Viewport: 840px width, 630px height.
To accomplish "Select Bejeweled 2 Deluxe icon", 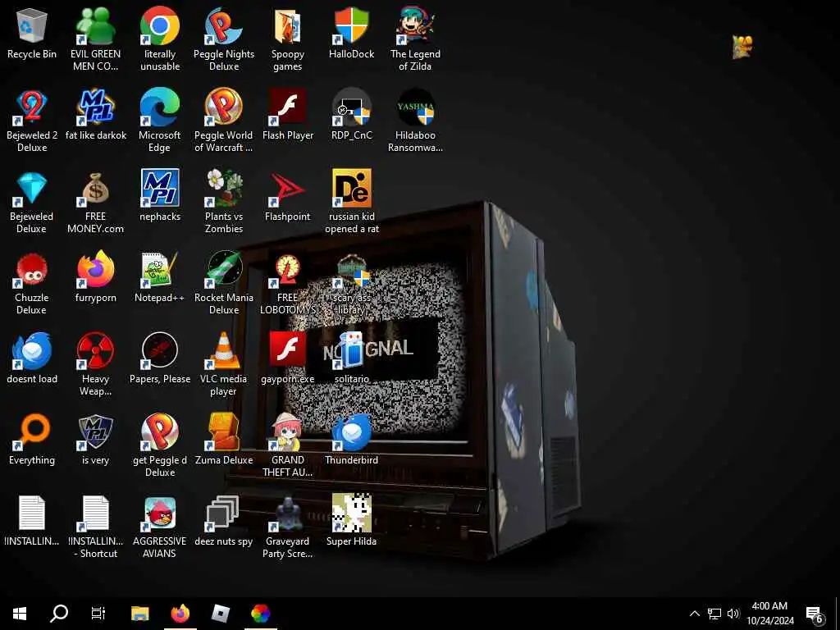I will coord(32,107).
